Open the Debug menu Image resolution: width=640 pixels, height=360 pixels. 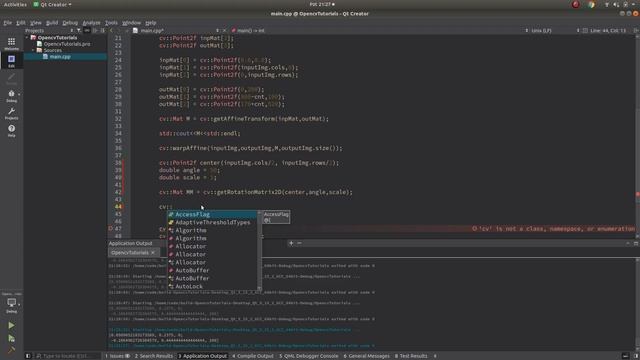point(70,23)
